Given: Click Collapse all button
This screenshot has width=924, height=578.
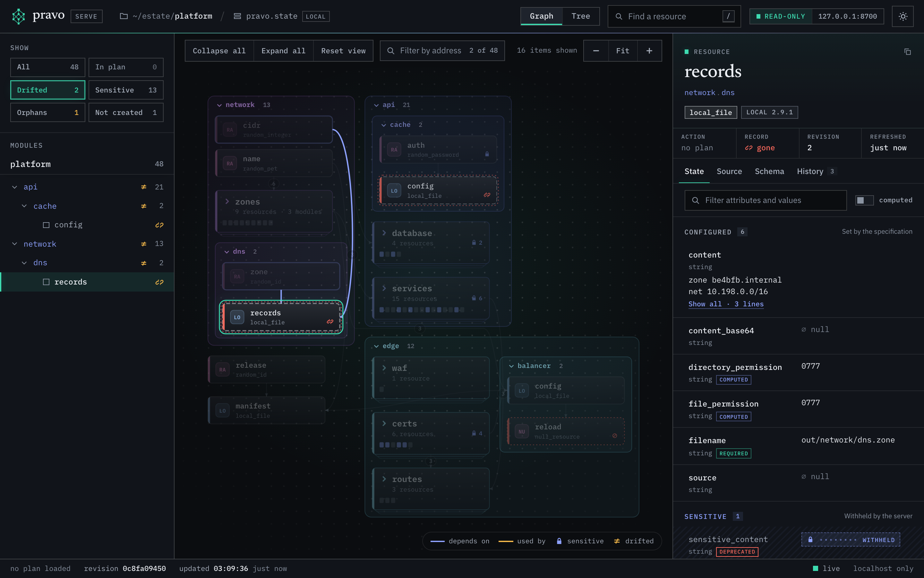Looking at the screenshot, I should click(x=219, y=51).
